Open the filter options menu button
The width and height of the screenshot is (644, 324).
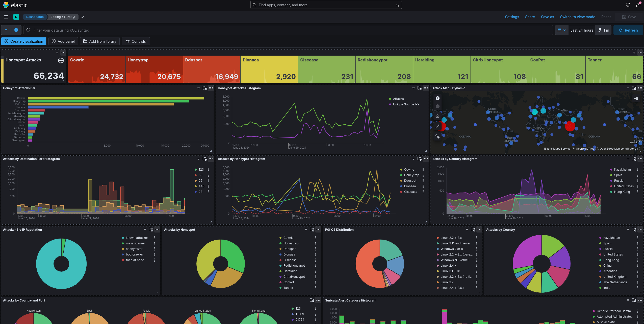pyautogui.click(x=6, y=30)
